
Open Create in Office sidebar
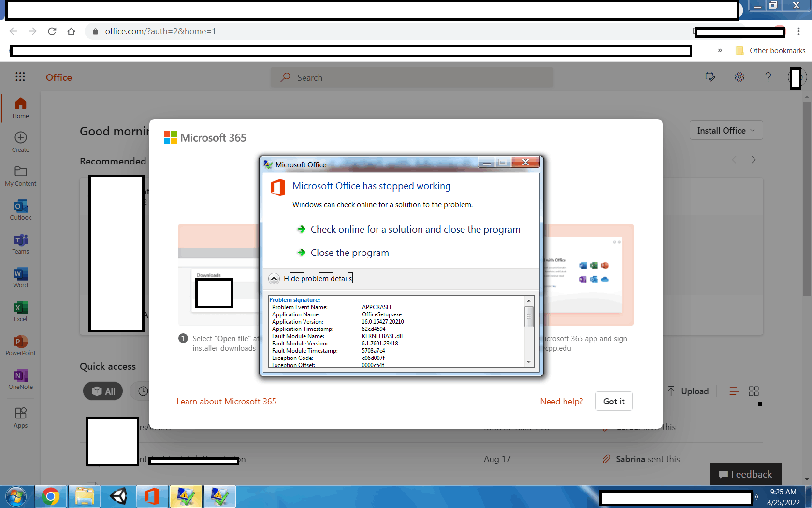click(x=20, y=142)
